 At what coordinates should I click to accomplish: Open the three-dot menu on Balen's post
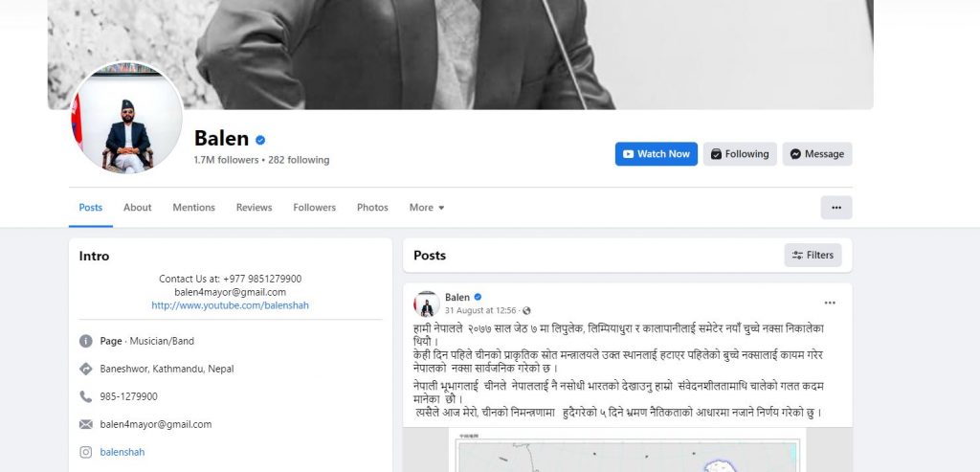tap(830, 303)
